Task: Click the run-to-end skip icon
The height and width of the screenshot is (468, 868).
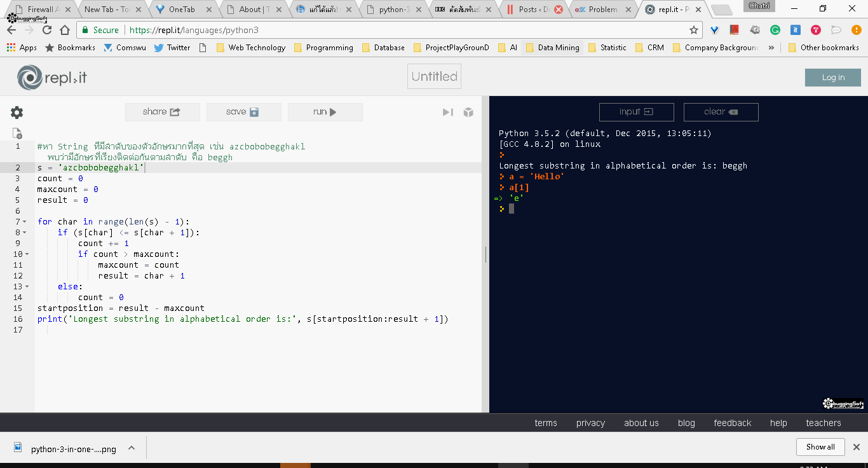Action: click(447, 112)
